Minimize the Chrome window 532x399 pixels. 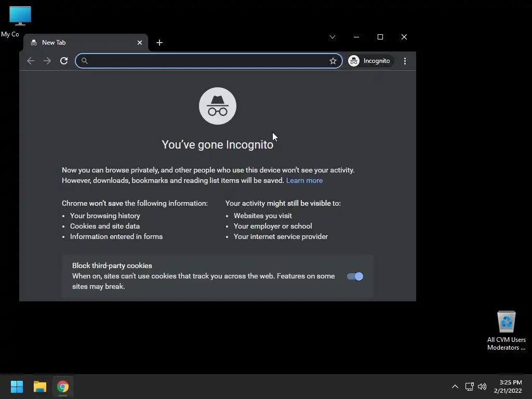coord(356,37)
